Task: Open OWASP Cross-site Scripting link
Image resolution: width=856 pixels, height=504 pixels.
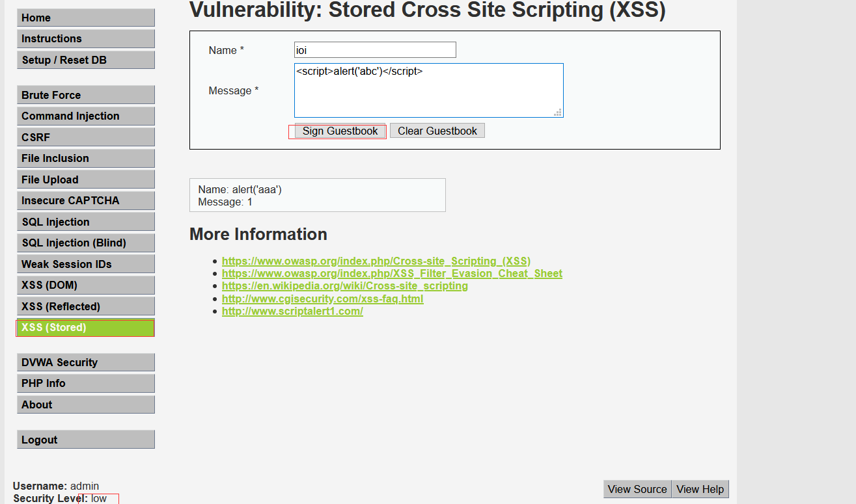Action: [376, 261]
